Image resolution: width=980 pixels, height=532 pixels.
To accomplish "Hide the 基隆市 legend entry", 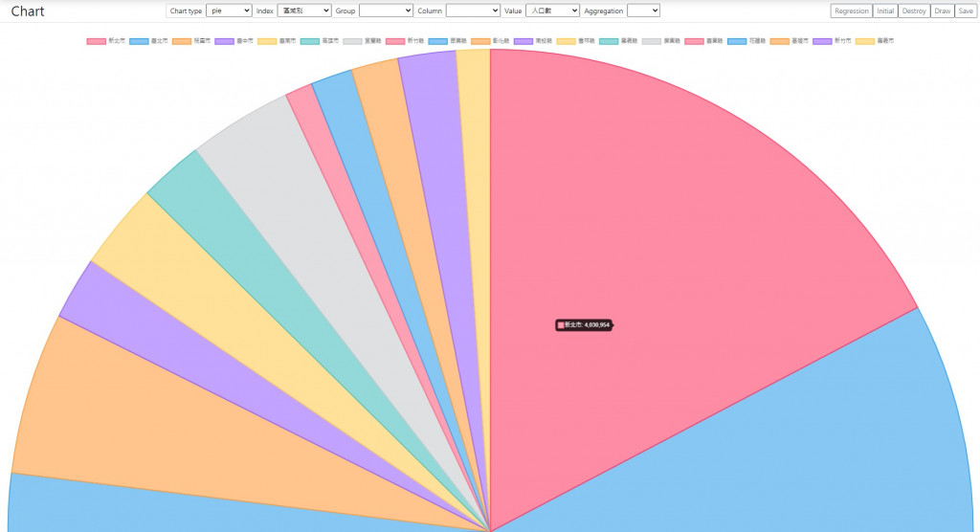I will click(790, 40).
